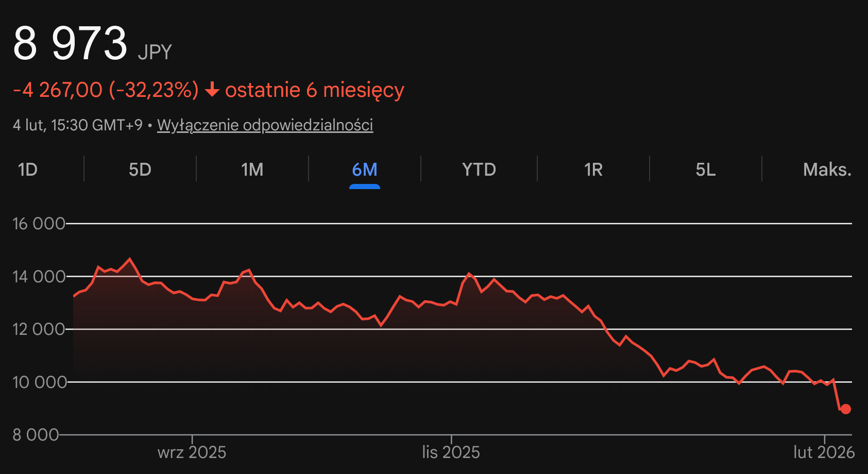
Task: Click the 16 000 y-axis label
Action: pyautogui.click(x=39, y=224)
